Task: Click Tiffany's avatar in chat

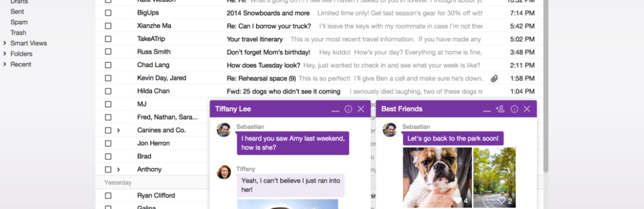Action: tap(224, 172)
